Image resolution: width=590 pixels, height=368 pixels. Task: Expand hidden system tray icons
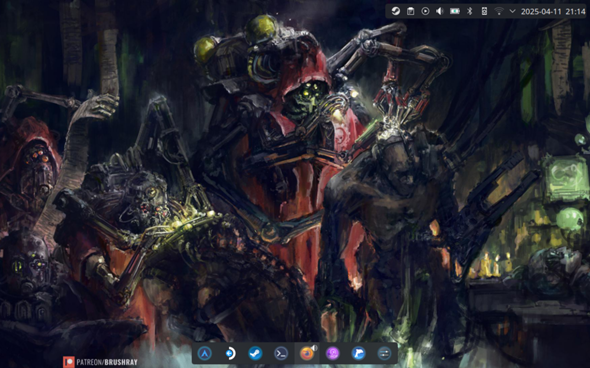(512, 11)
